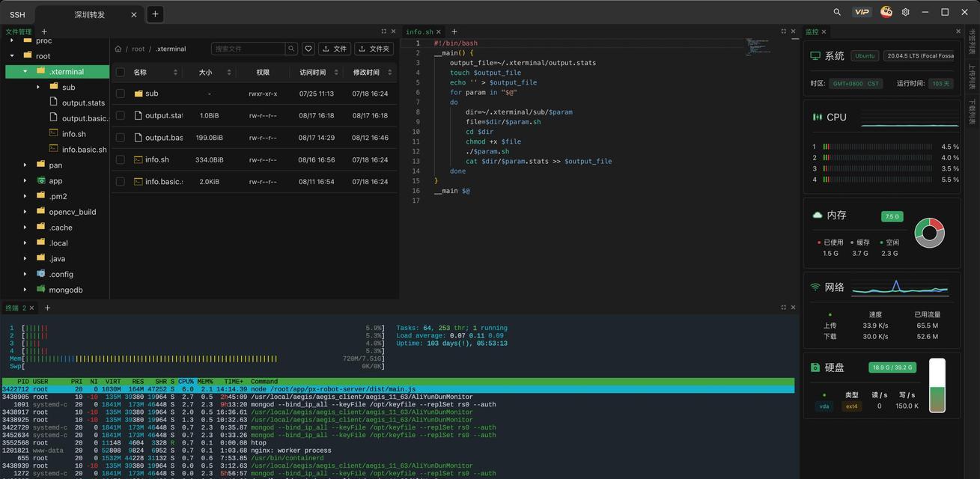Screen dimensions: 980x479
Task: Click the VIP badge icon
Action: click(862, 12)
